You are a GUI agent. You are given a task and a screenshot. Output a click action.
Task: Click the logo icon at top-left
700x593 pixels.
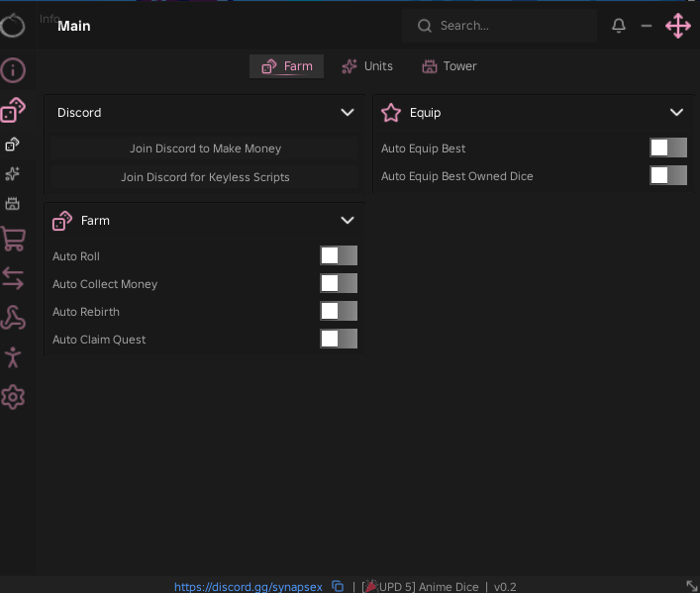[x=13, y=26]
